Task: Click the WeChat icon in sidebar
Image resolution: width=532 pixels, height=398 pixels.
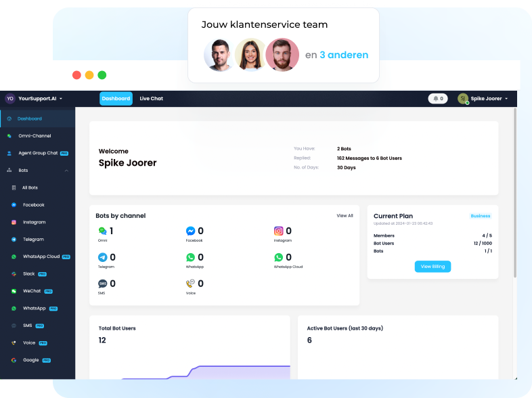Action: point(14,291)
